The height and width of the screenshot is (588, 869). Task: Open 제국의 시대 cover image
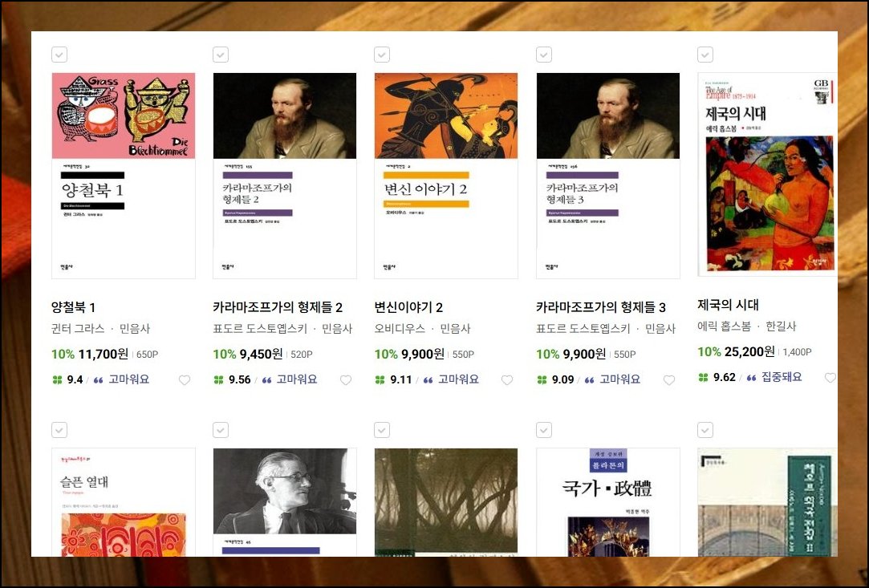tap(767, 174)
